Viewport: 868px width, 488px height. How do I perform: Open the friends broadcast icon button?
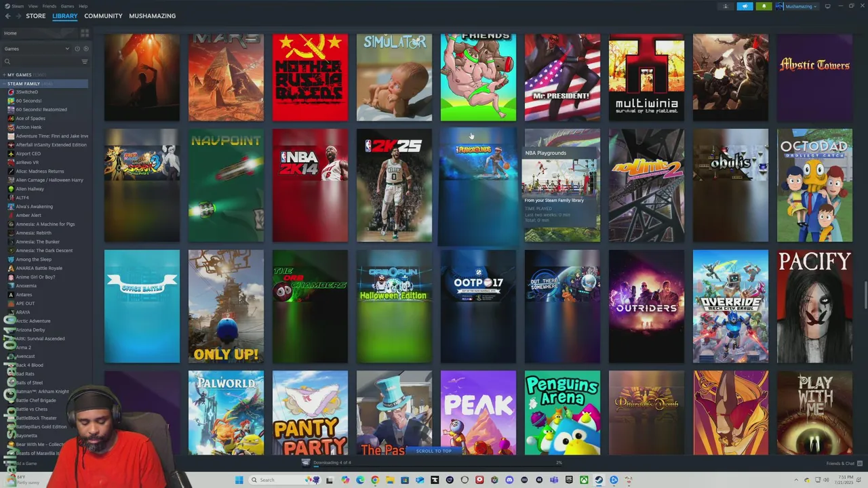coord(726,6)
